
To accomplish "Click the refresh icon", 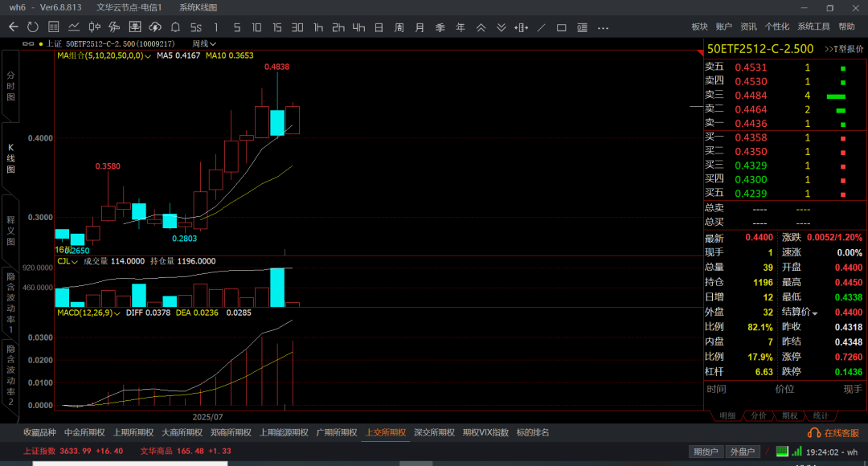I will [x=33, y=27].
